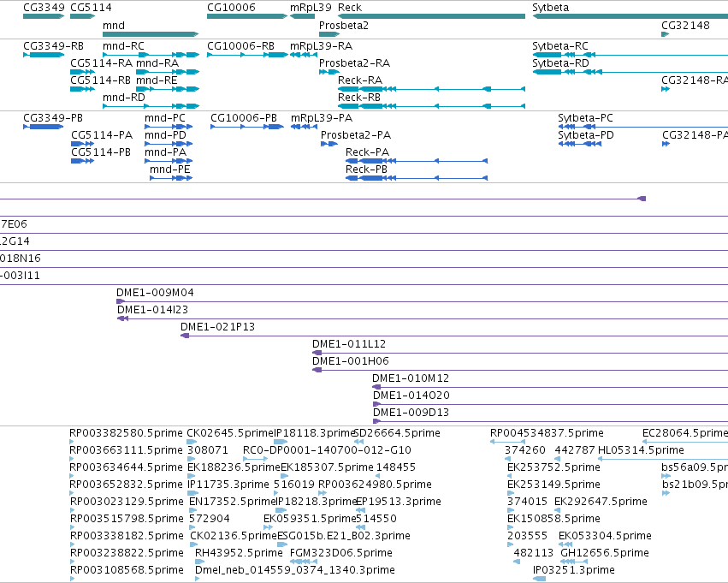Click the mnd gene bar
Viewport: 728px width, 583px height.
151,34
